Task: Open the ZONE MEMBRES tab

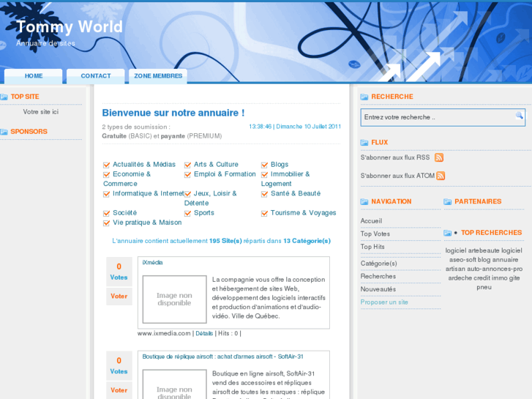Action: point(158,76)
